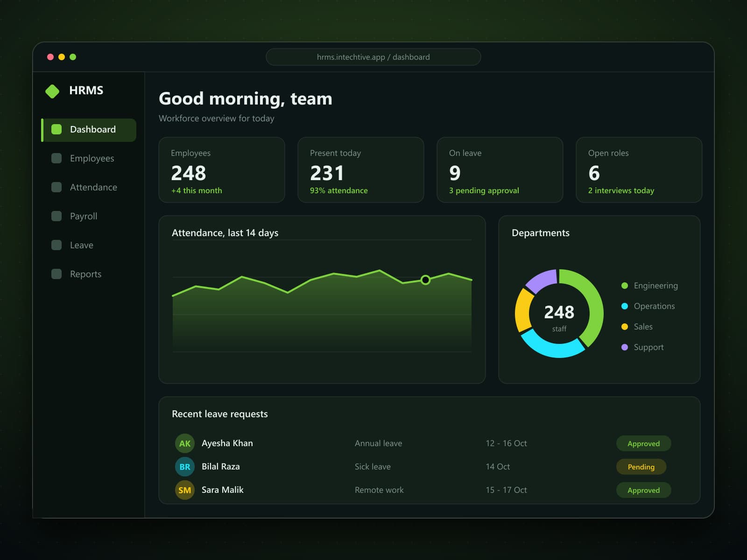Open the Reports label in sidebar
Image resolution: width=747 pixels, height=560 pixels.
[85, 274]
